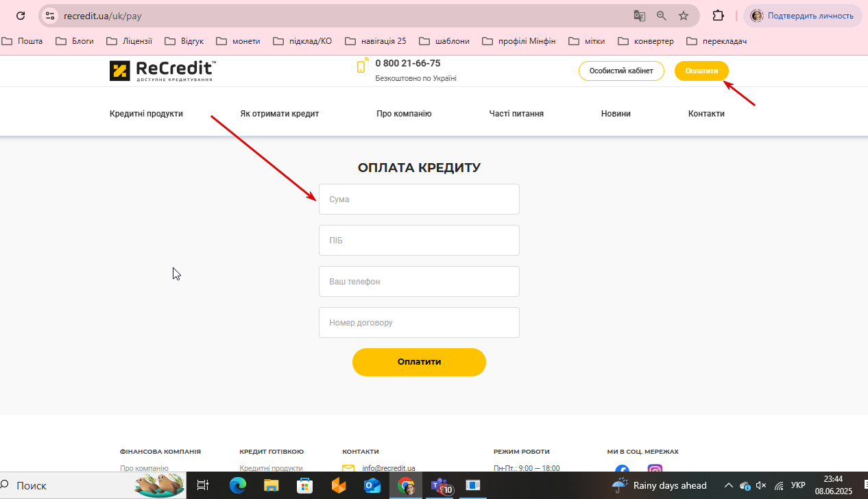Open the підклад/КО bookmark folder
Image resolution: width=868 pixels, height=499 pixels.
pyautogui.click(x=302, y=41)
